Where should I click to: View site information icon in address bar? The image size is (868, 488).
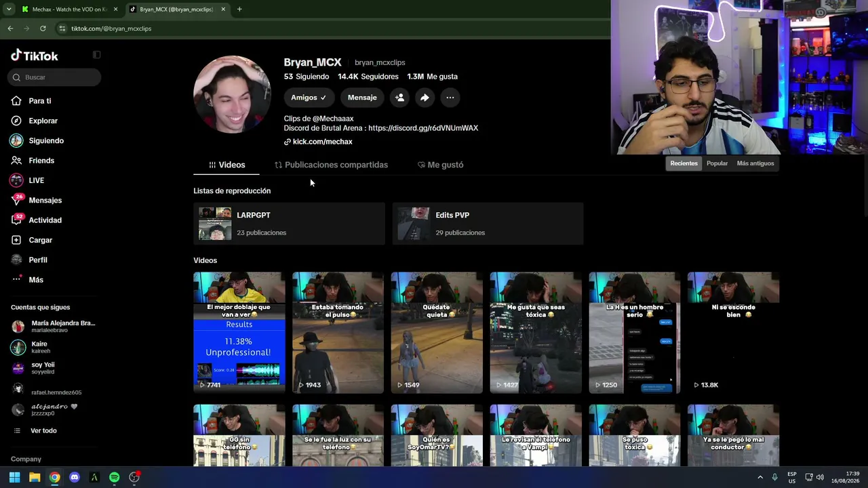point(62,28)
